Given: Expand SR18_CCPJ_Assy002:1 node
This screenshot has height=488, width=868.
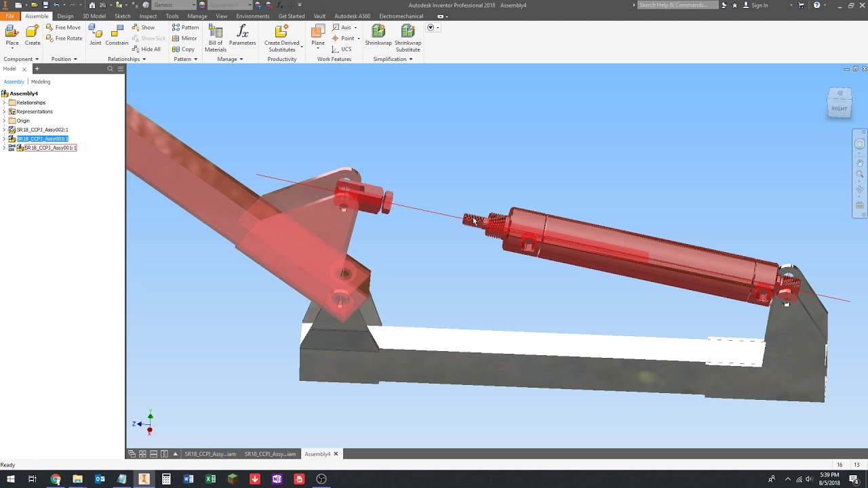Looking at the screenshot, I should pyautogui.click(x=4, y=129).
